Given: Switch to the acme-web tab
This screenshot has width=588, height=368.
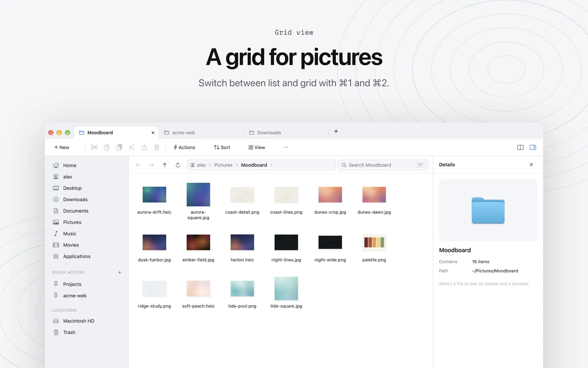Looking at the screenshot, I should (201, 133).
